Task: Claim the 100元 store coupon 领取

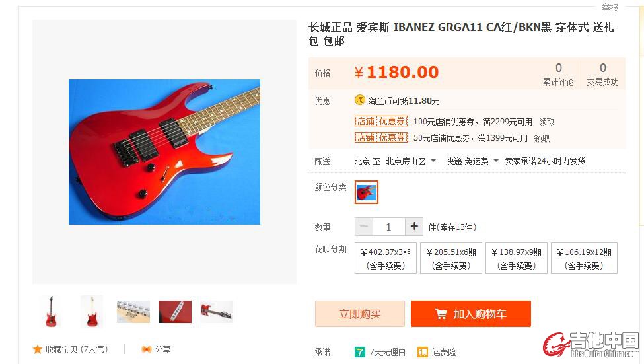Action: (547, 122)
